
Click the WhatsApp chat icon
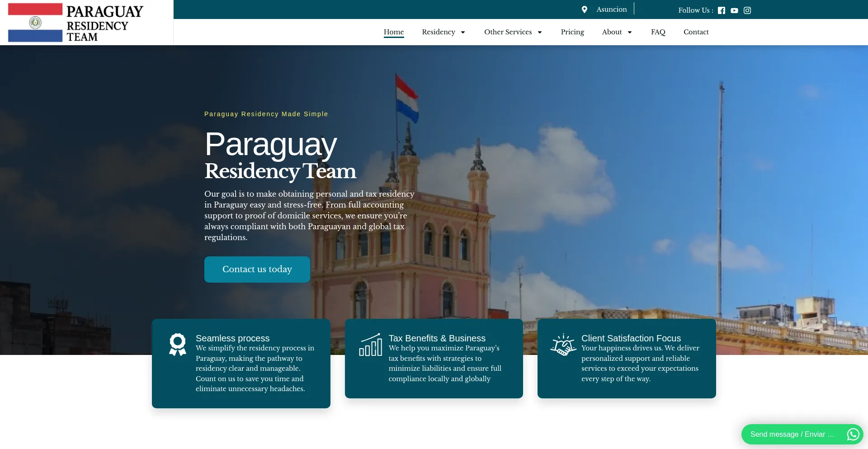click(x=853, y=434)
